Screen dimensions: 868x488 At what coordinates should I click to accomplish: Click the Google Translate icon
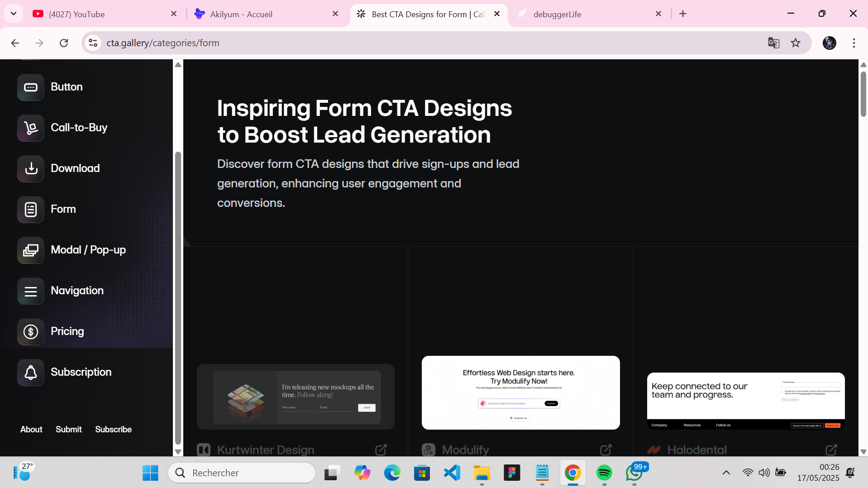tap(774, 43)
